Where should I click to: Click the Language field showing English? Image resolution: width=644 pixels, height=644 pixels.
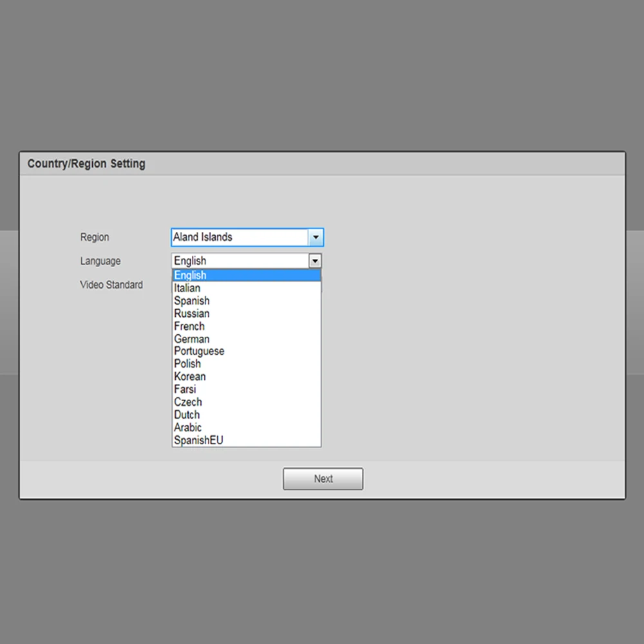[247, 261]
